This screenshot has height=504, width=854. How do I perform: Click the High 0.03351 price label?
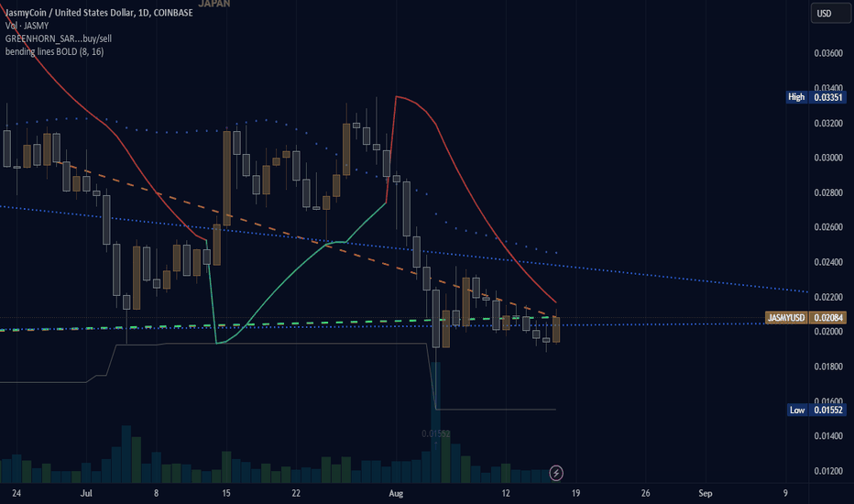[x=816, y=97]
